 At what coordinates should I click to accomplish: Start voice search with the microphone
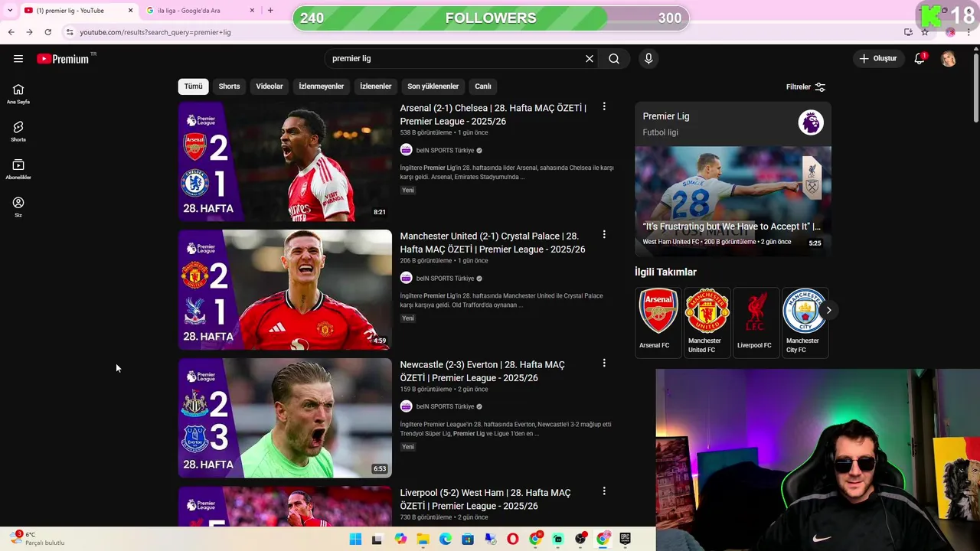pyautogui.click(x=648, y=59)
